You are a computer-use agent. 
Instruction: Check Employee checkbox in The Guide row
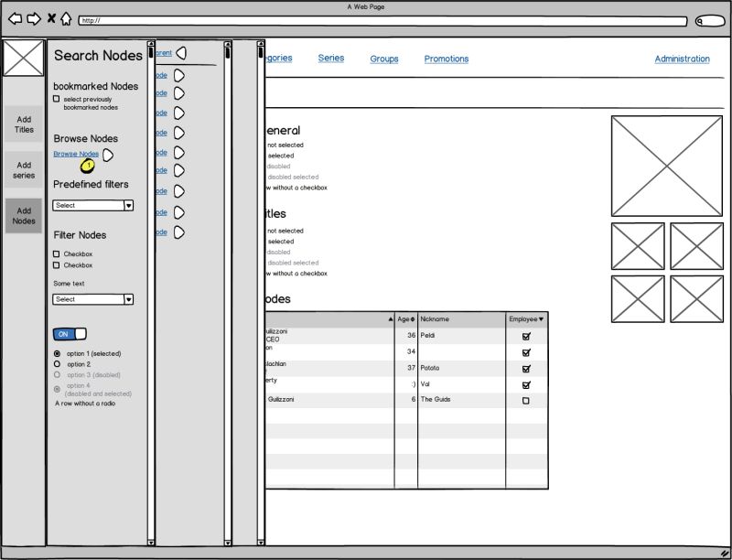coord(525,401)
